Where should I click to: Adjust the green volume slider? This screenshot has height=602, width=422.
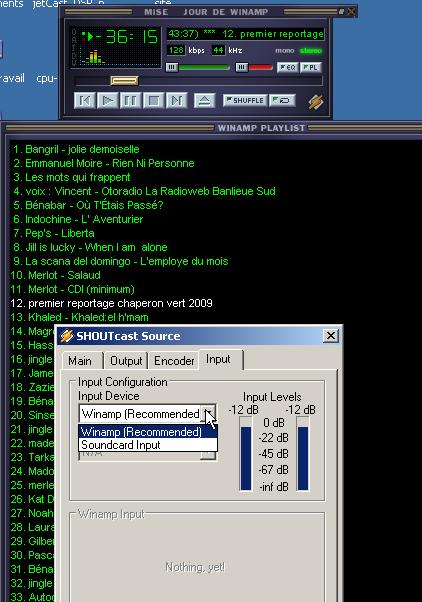pos(198,68)
